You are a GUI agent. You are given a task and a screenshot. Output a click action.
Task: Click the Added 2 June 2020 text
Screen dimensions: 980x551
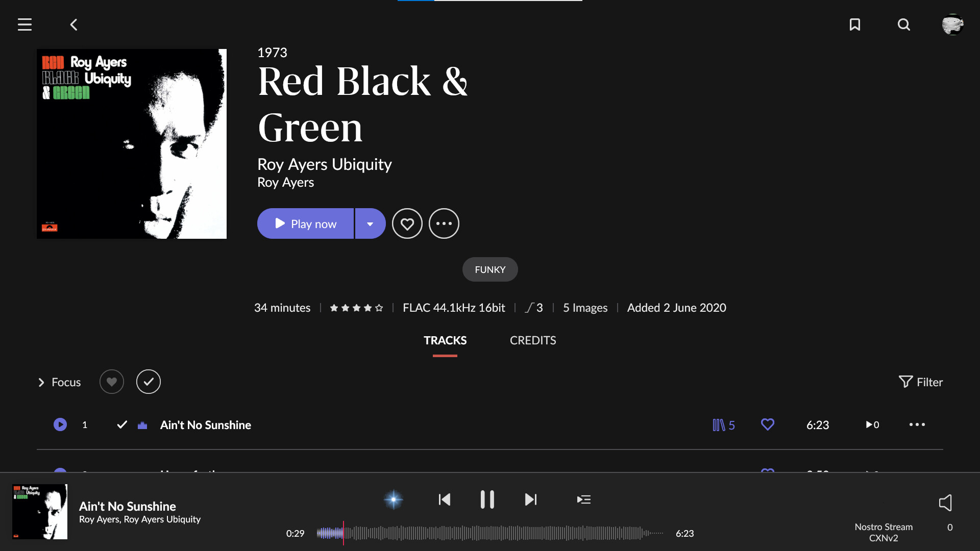coord(676,308)
